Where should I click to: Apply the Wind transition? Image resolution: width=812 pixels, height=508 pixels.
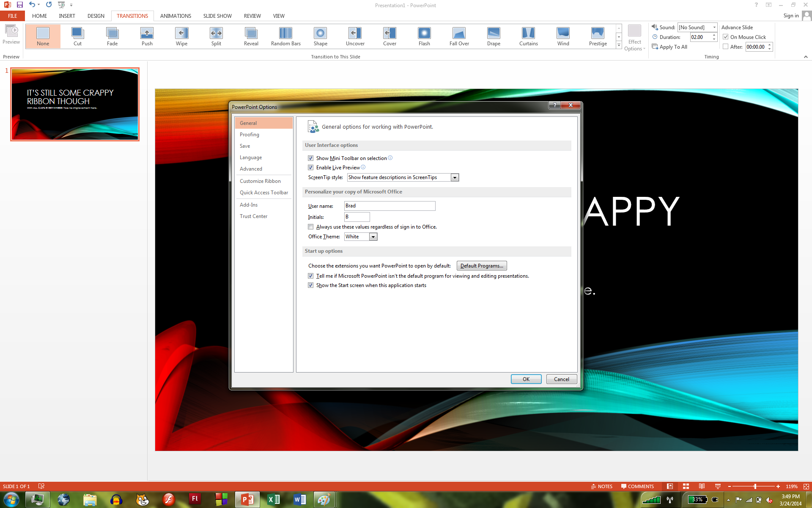tap(563, 36)
